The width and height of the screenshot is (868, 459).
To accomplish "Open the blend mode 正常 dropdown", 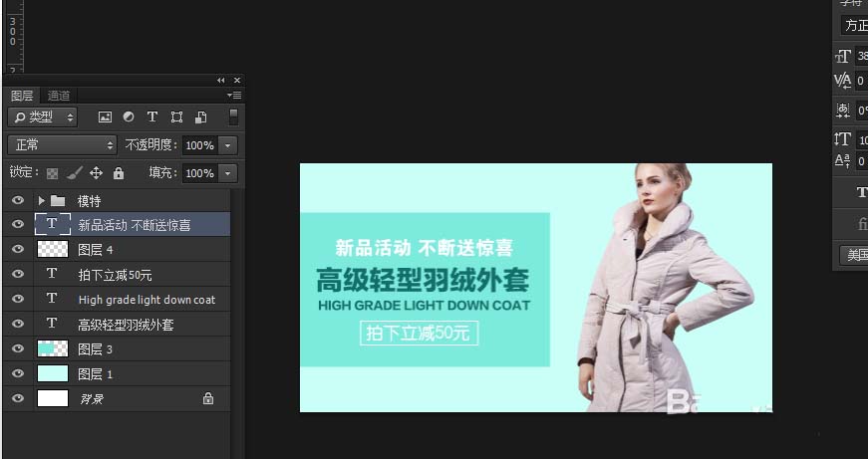I will 62,145.
